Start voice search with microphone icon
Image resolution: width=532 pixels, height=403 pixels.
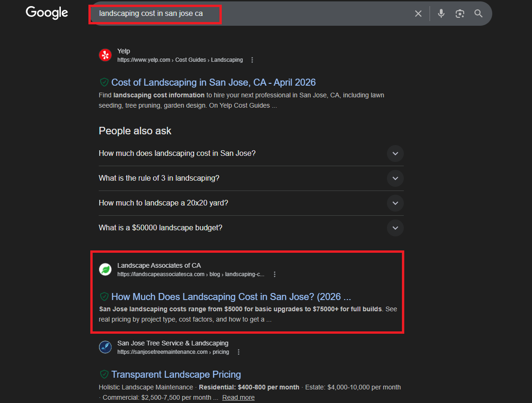point(441,14)
